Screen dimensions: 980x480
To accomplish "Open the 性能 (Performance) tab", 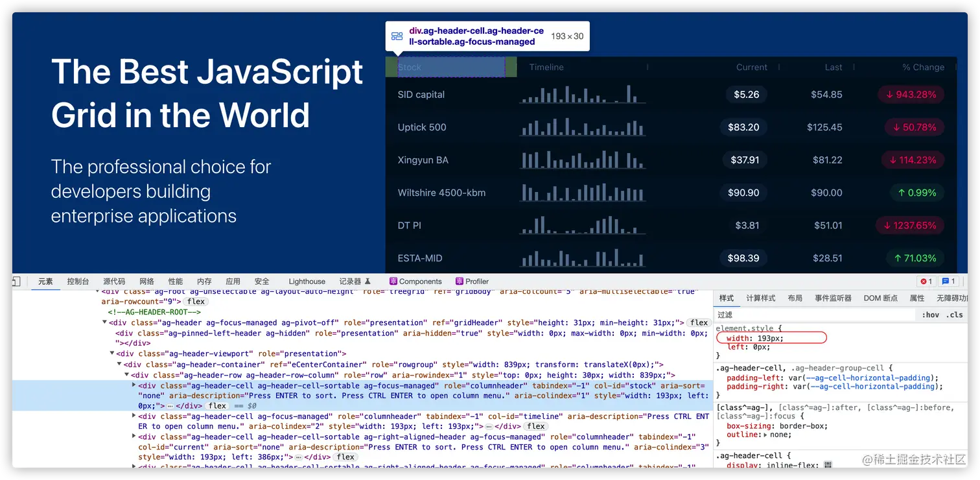I will pyautogui.click(x=176, y=282).
